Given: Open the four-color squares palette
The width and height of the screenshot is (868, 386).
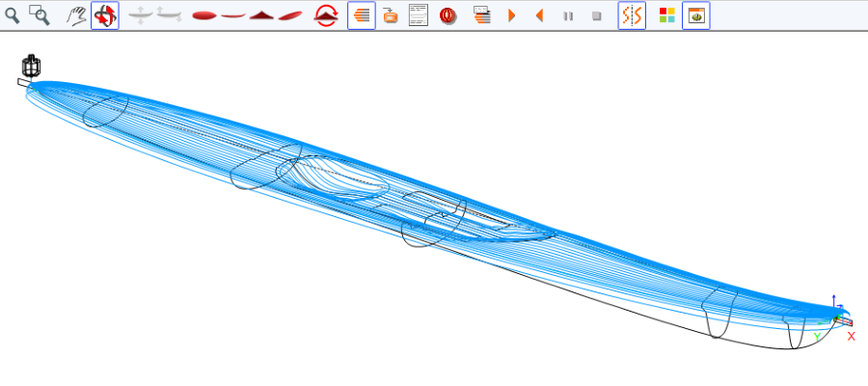Looking at the screenshot, I should pos(667,15).
